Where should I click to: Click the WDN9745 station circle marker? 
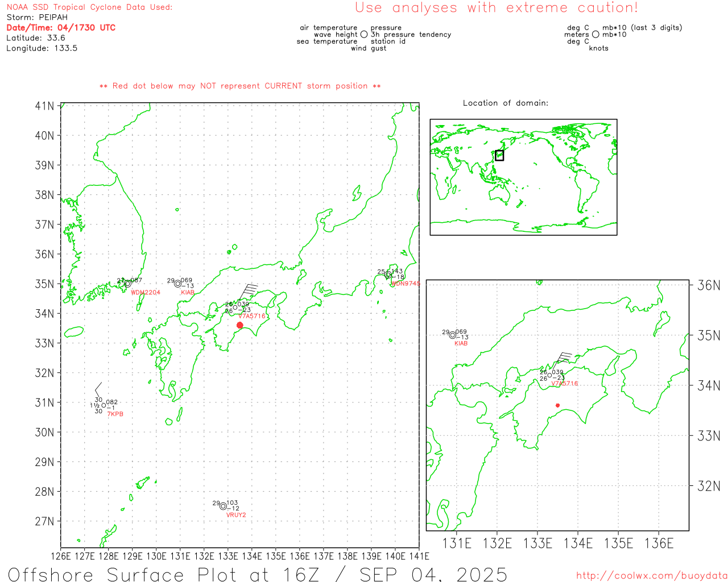coord(388,275)
